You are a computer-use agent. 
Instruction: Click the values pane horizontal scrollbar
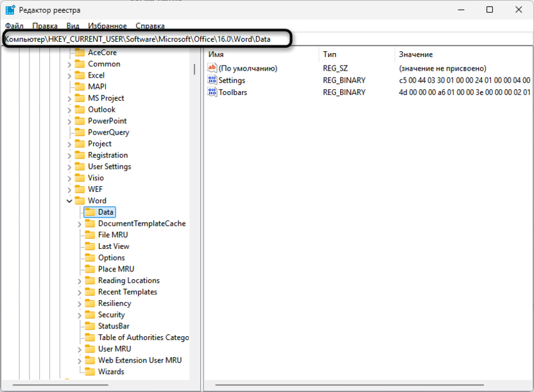349,385
